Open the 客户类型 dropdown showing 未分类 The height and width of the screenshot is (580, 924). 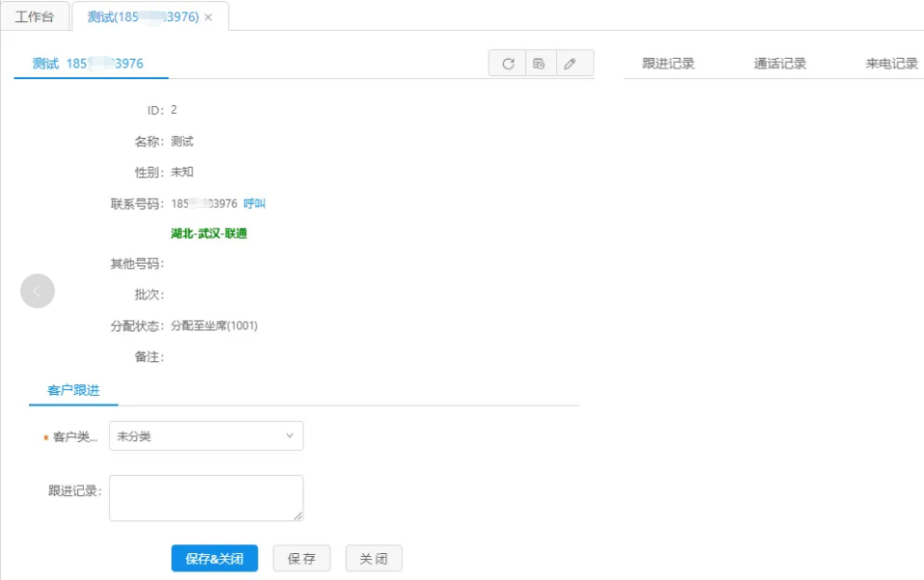[206, 436]
